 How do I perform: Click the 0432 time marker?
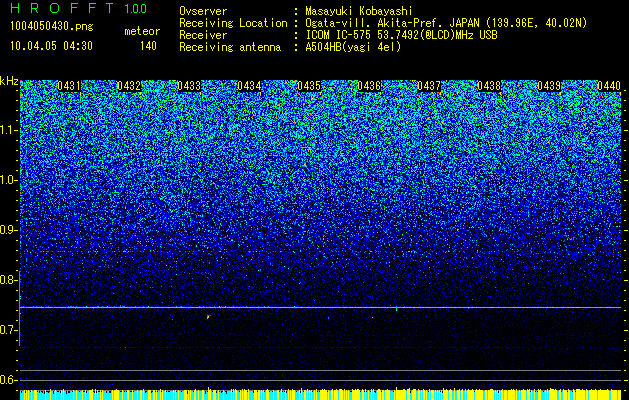pyautogui.click(x=129, y=86)
